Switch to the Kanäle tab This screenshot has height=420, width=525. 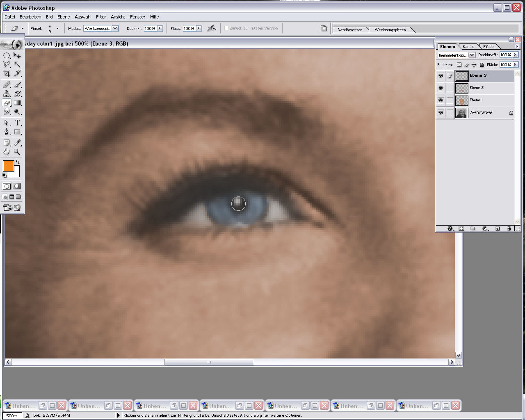[x=468, y=46]
